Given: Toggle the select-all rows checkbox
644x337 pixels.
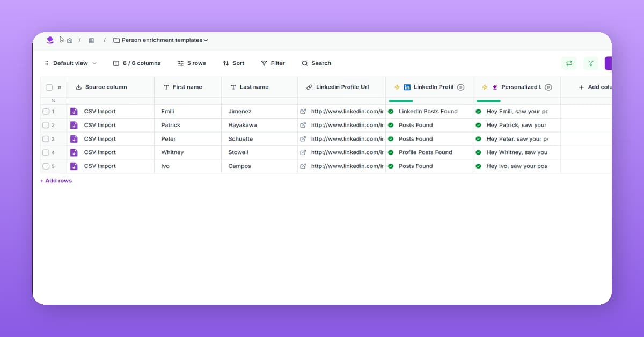Looking at the screenshot, I should coord(49,87).
